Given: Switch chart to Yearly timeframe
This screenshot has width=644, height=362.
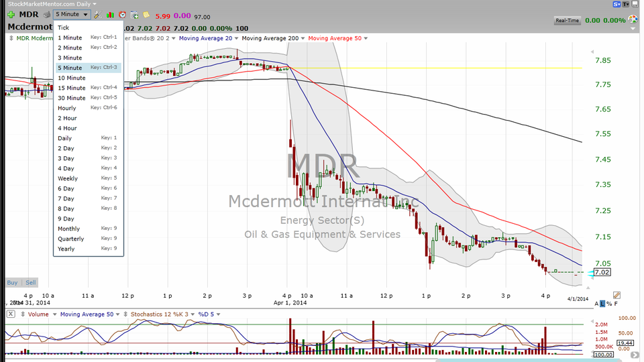Looking at the screenshot, I should click(x=89, y=249).
